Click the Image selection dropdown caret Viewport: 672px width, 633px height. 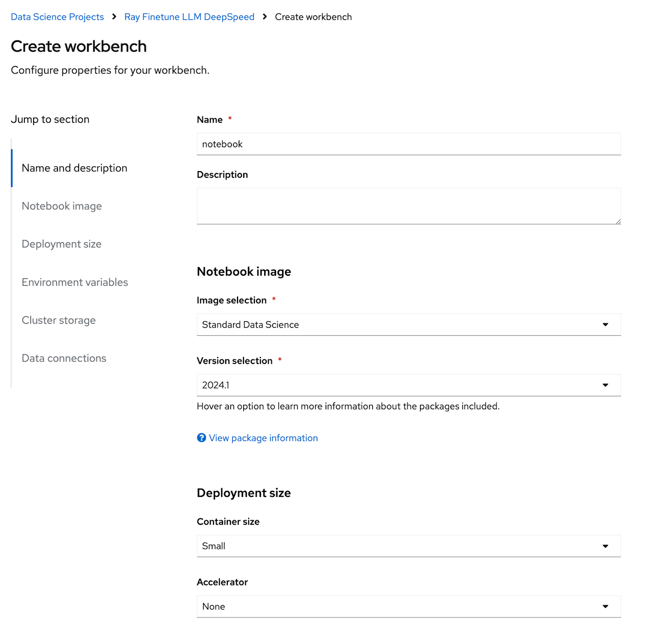pyautogui.click(x=605, y=324)
